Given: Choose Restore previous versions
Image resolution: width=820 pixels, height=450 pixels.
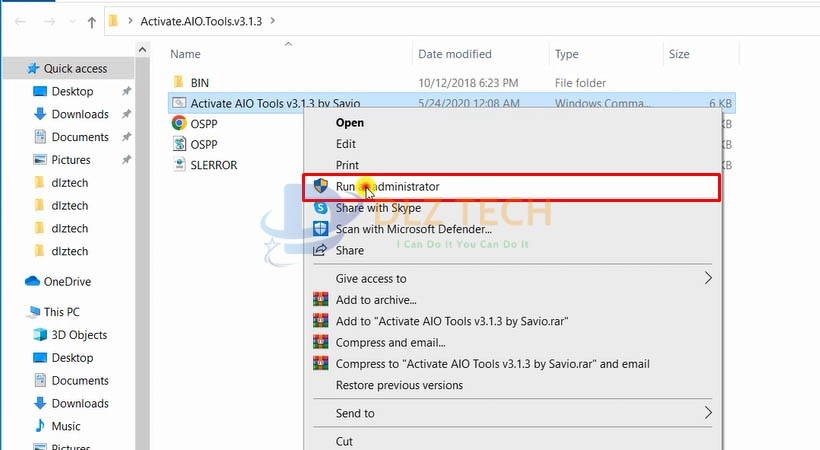Looking at the screenshot, I should coord(400,385).
